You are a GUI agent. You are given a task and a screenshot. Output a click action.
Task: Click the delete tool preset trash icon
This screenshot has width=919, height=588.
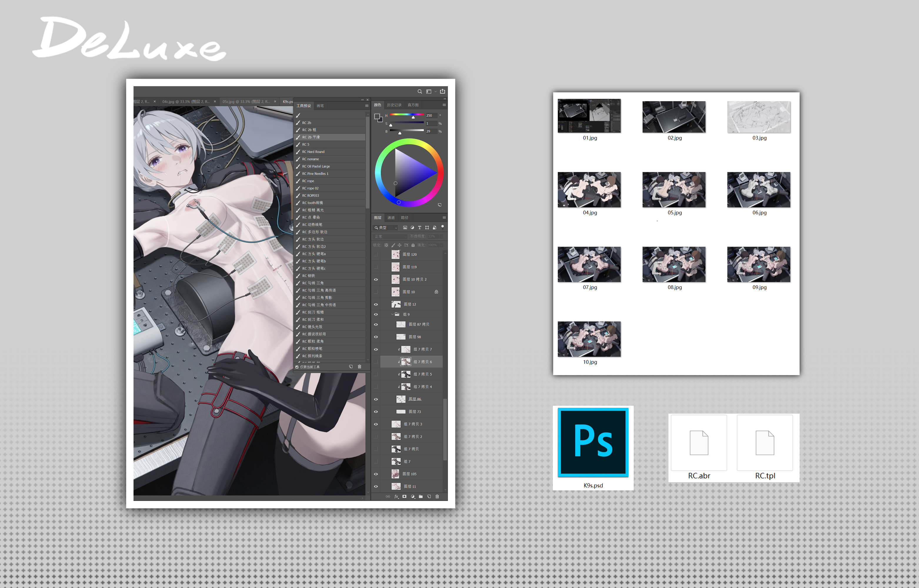coord(359,367)
